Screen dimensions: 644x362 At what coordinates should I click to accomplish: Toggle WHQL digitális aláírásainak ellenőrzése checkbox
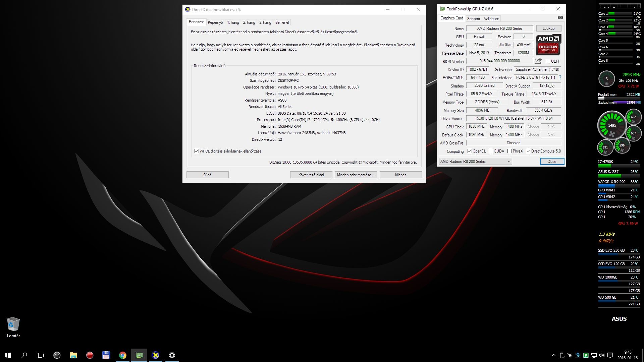point(197,151)
